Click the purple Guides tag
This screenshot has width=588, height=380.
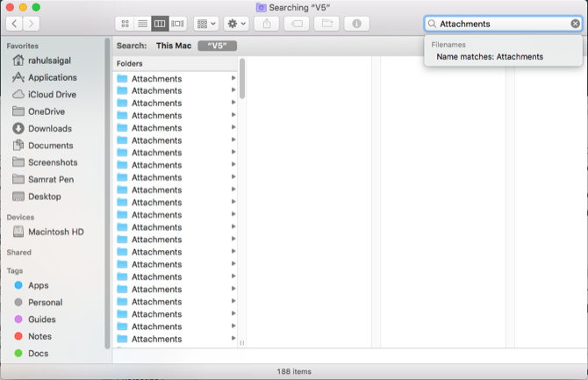[41, 319]
